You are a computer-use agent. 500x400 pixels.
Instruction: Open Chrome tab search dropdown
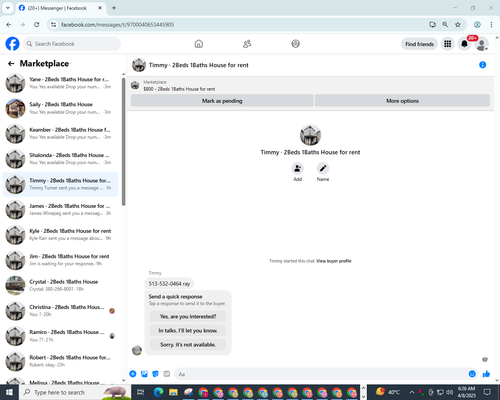(x=8, y=8)
